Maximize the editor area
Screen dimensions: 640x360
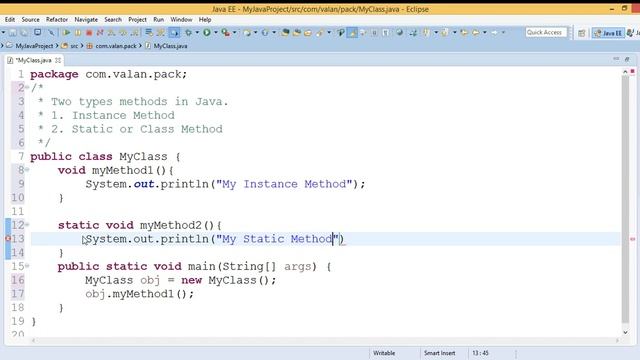click(627, 60)
